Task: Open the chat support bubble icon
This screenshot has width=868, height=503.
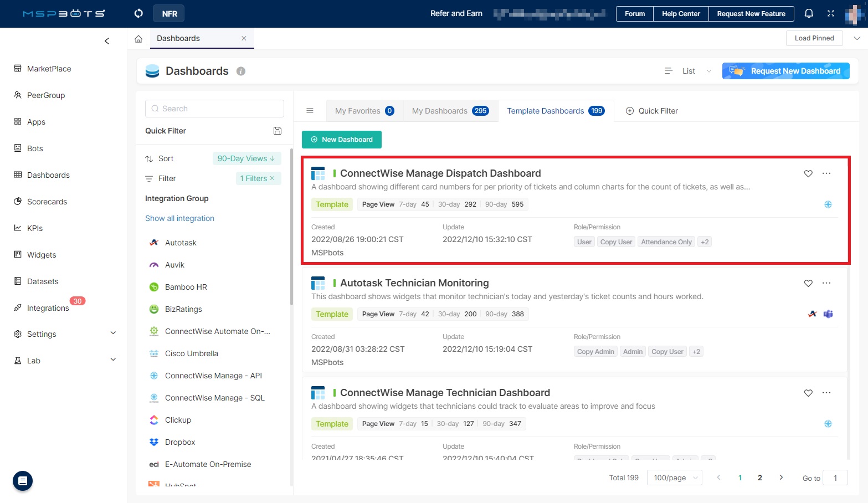Action: (x=23, y=481)
